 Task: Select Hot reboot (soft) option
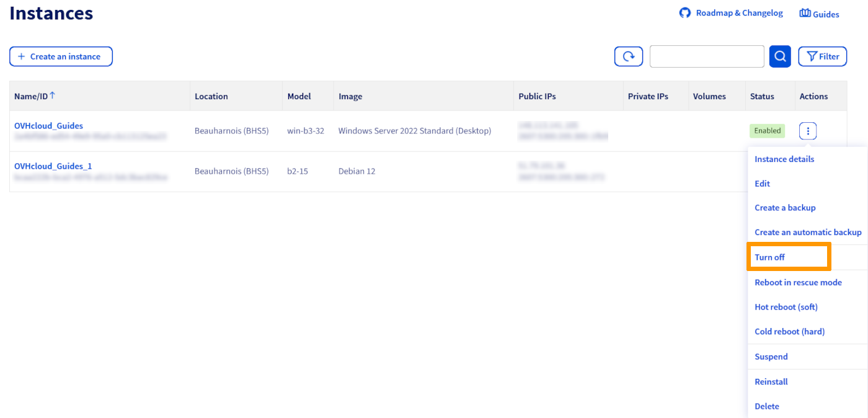tap(786, 307)
